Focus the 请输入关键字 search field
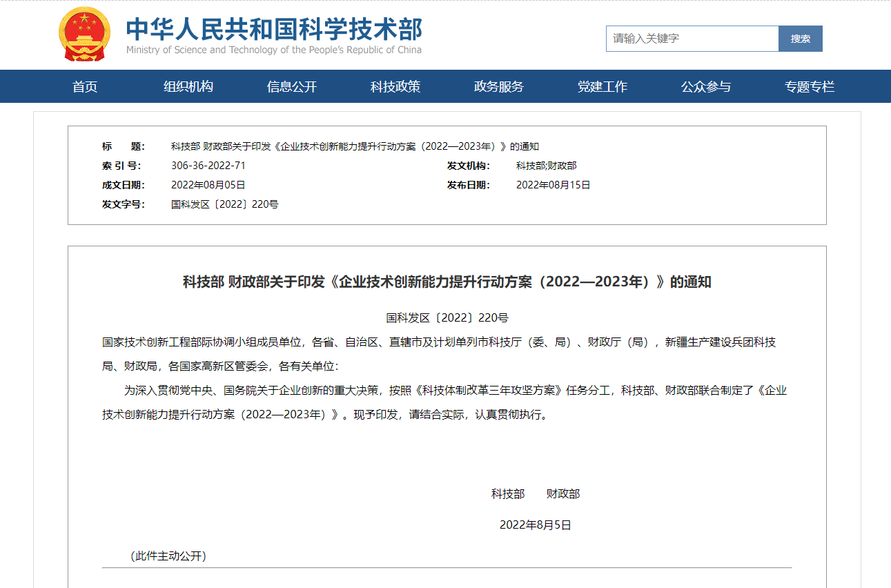 (692, 39)
